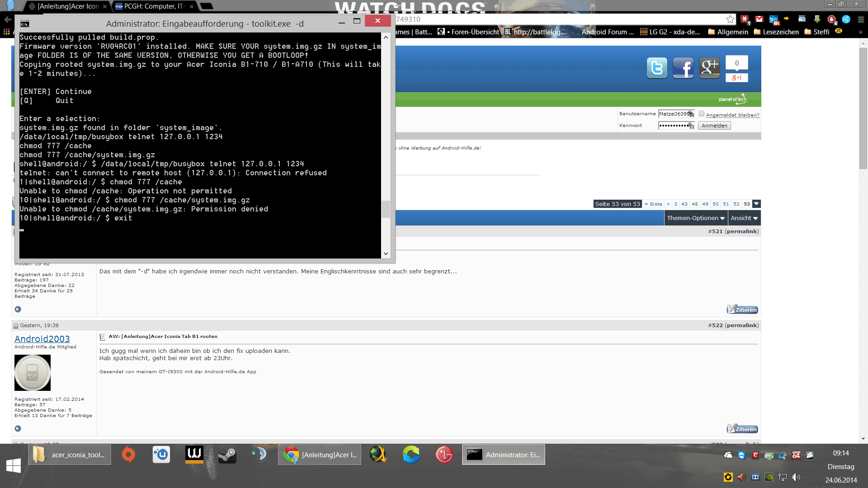Screen dimensions: 868x488
Task: Open the LG G2 xda-developers bookmark
Action: [x=670, y=32]
